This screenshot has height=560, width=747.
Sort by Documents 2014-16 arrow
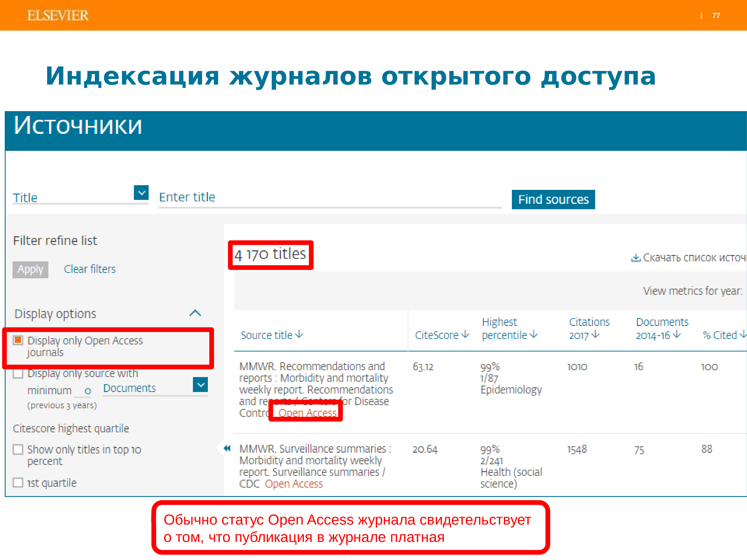[676, 335]
